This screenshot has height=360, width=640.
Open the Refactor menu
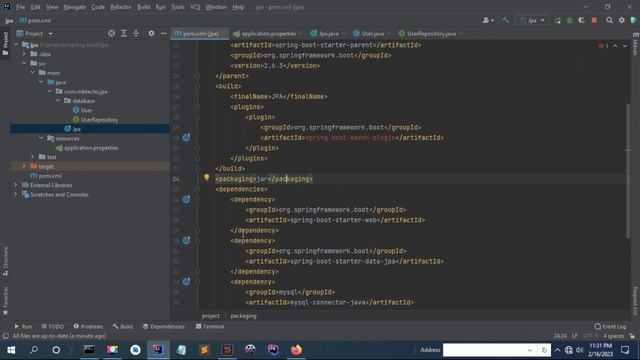tap(121, 7)
